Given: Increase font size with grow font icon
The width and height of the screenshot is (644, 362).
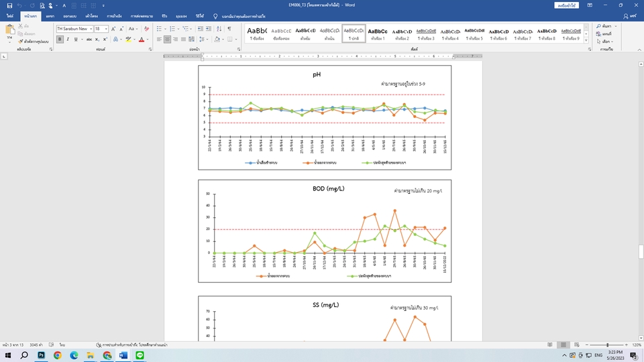Looking at the screenshot, I should tap(113, 29).
